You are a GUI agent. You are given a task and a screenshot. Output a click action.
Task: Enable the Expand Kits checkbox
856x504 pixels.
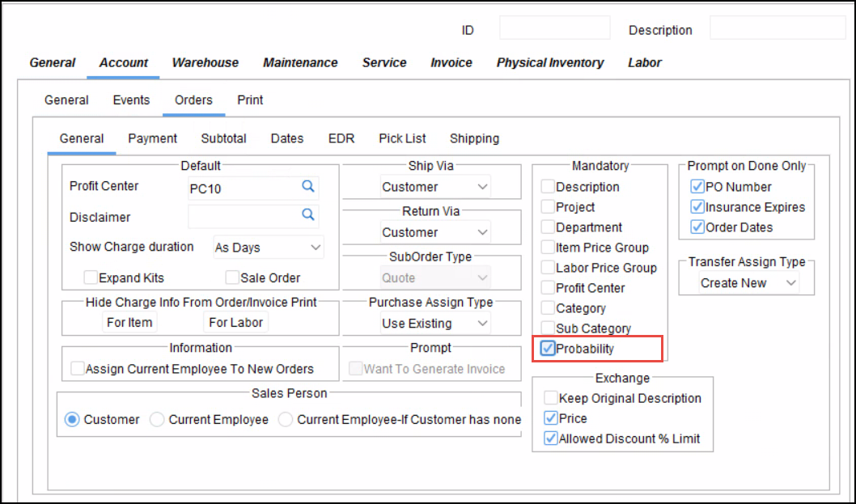[x=91, y=277]
